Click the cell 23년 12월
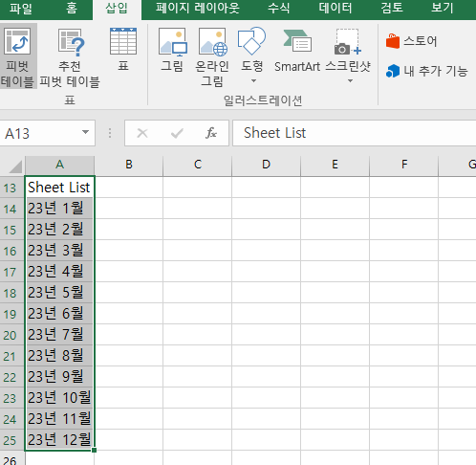The width and height of the screenshot is (476, 465). [59, 440]
